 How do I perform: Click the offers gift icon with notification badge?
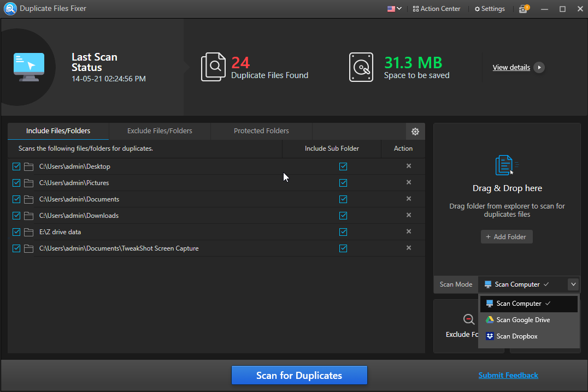524,9
